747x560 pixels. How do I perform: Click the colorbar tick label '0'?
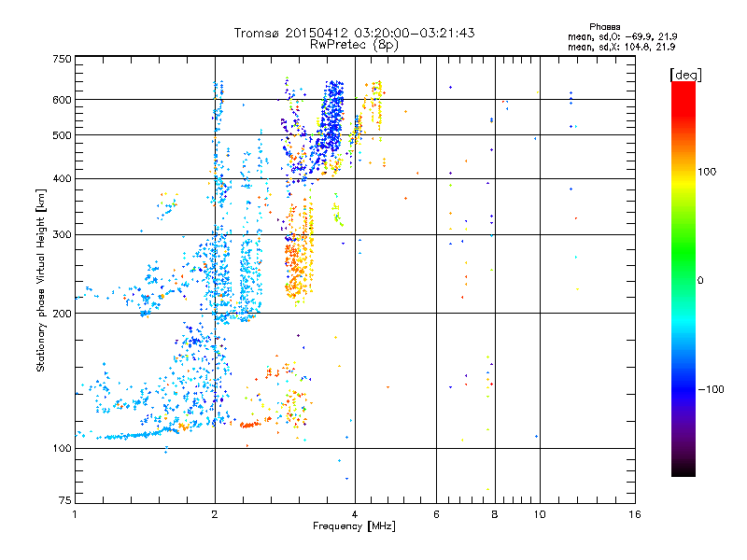[700, 281]
